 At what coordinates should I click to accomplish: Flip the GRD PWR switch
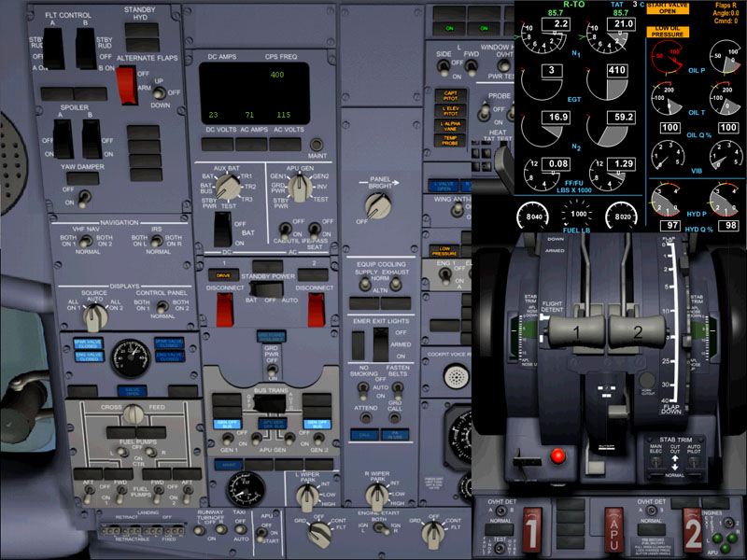273,370
